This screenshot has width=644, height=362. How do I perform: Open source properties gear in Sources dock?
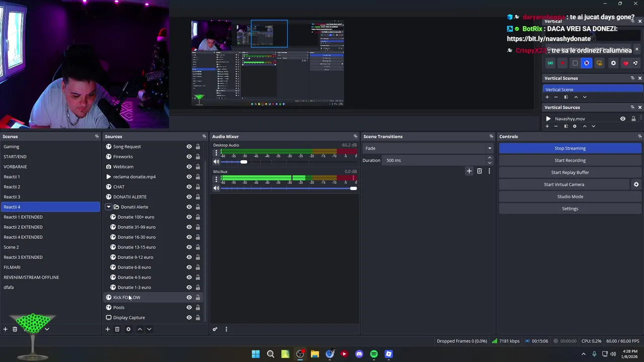point(128,329)
